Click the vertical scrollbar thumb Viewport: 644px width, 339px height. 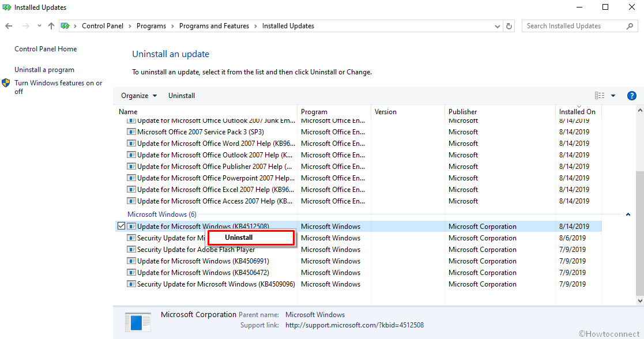[x=640, y=232]
